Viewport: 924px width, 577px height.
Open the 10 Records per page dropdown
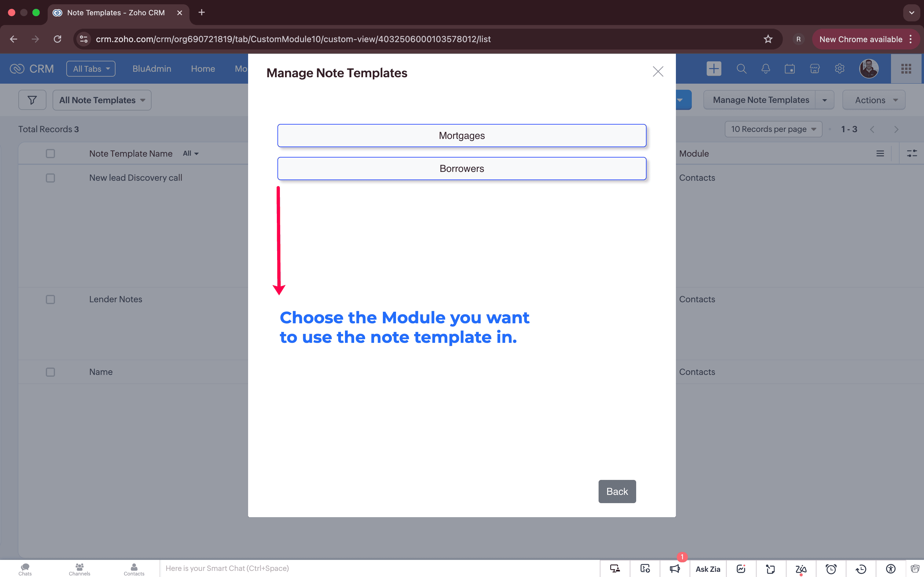click(x=773, y=129)
